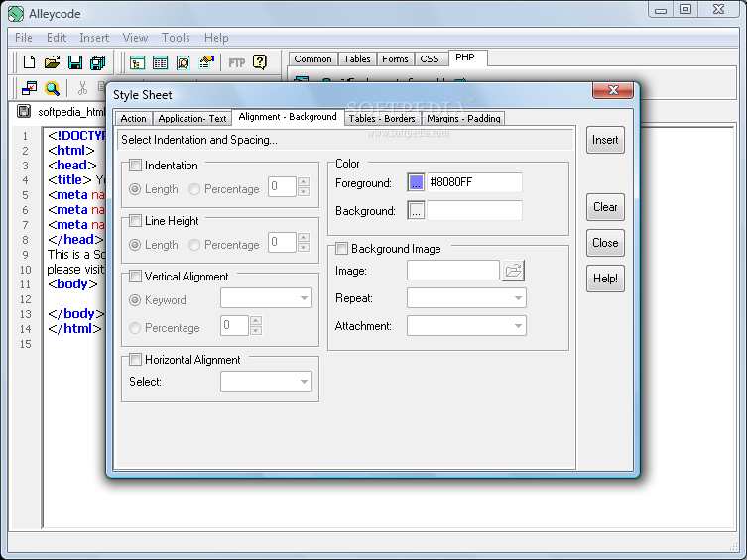Click the Foreground color #8080FF text field
747x560 pixels.
tap(474, 182)
